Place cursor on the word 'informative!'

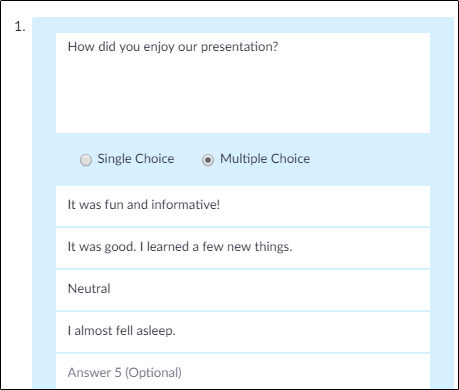pos(186,205)
